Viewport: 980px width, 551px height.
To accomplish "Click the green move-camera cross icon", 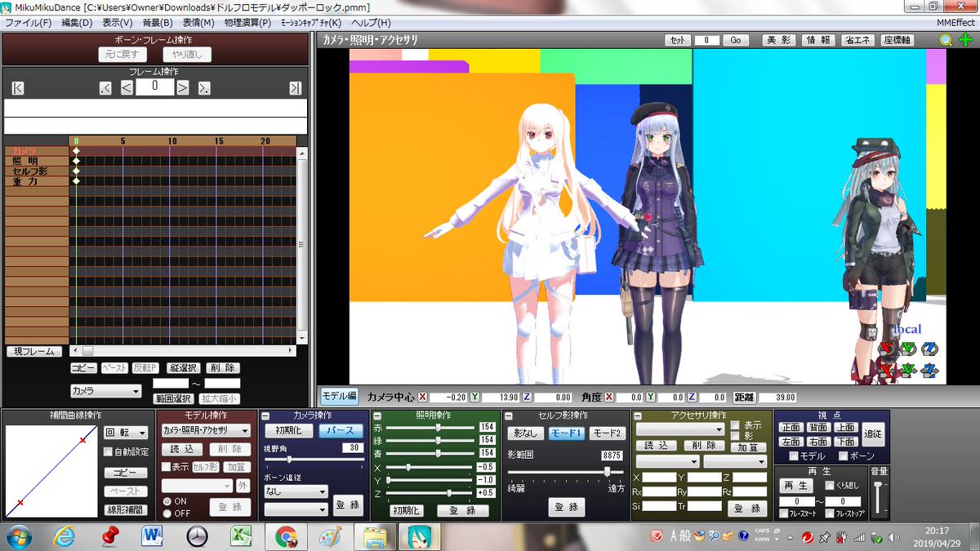I will 965,39.
